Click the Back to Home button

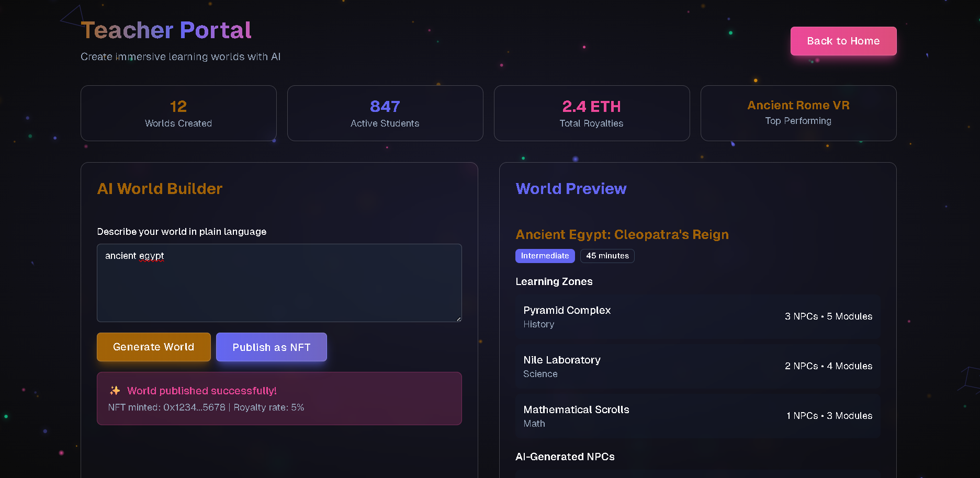point(843,41)
